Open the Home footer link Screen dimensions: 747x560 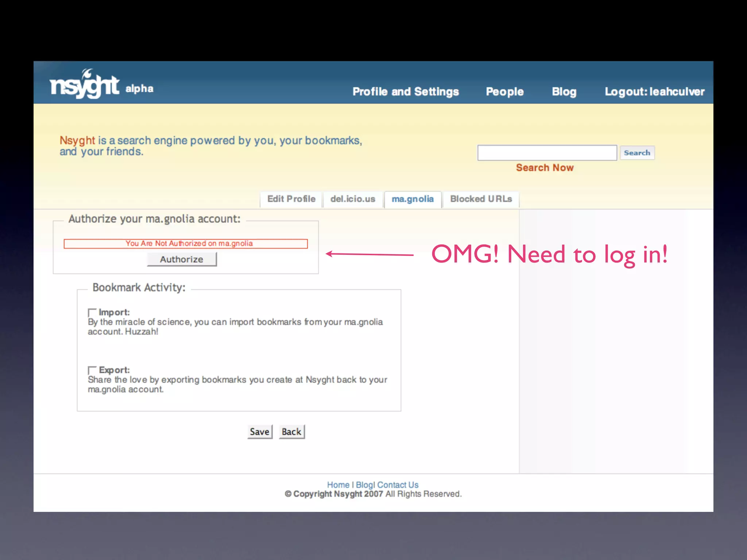tap(338, 485)
